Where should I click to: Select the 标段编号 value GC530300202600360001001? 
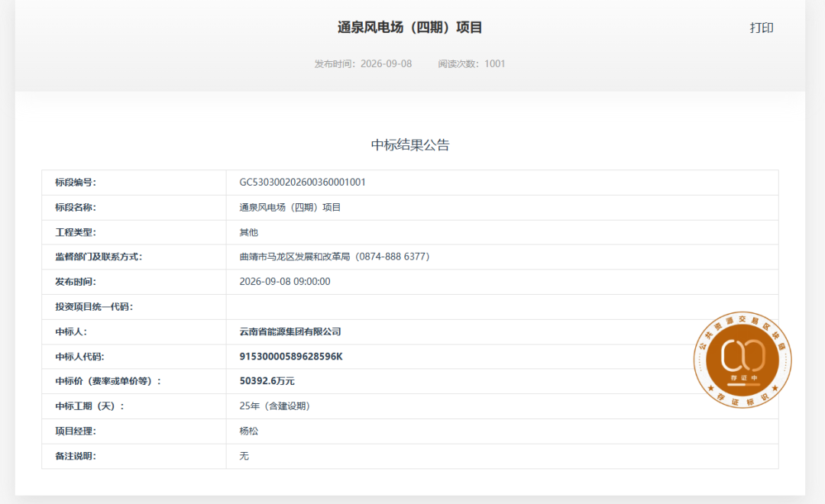coord(302,182)
